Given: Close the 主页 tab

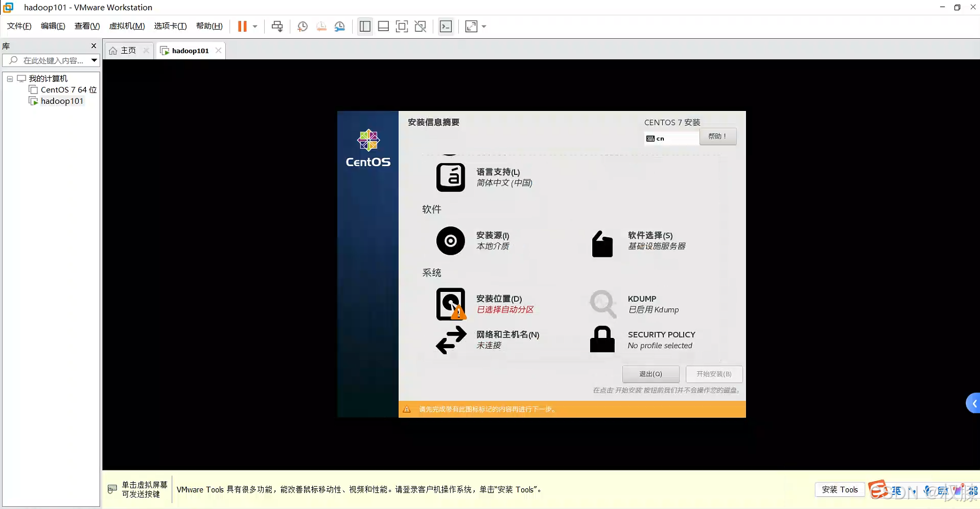Looking at the screenshot, I should pos(146,50).
